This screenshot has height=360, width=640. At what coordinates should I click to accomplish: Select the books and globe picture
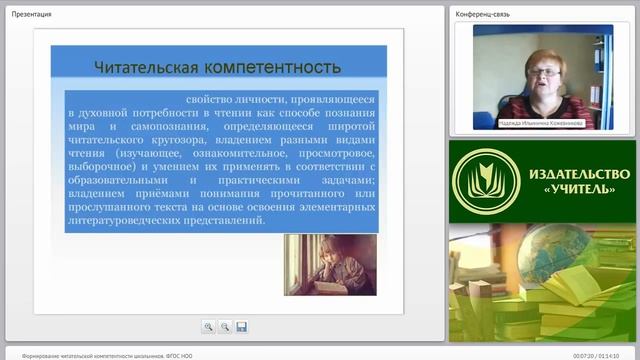542,282
